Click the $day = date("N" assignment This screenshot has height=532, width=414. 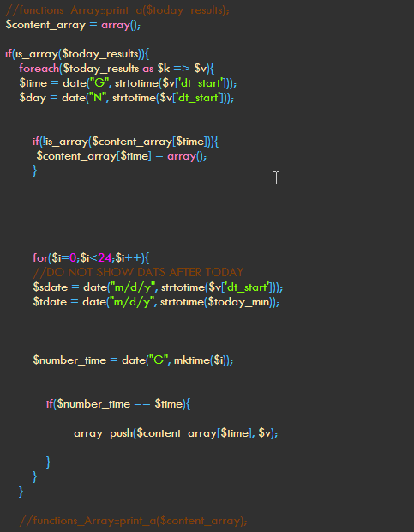click(126, 98)
